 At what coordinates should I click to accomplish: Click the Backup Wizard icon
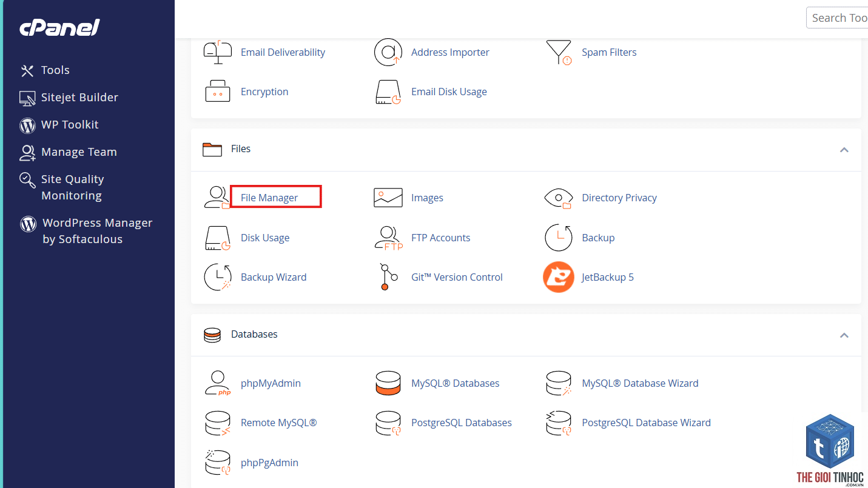pyautogui.click(x=218, y=277)
